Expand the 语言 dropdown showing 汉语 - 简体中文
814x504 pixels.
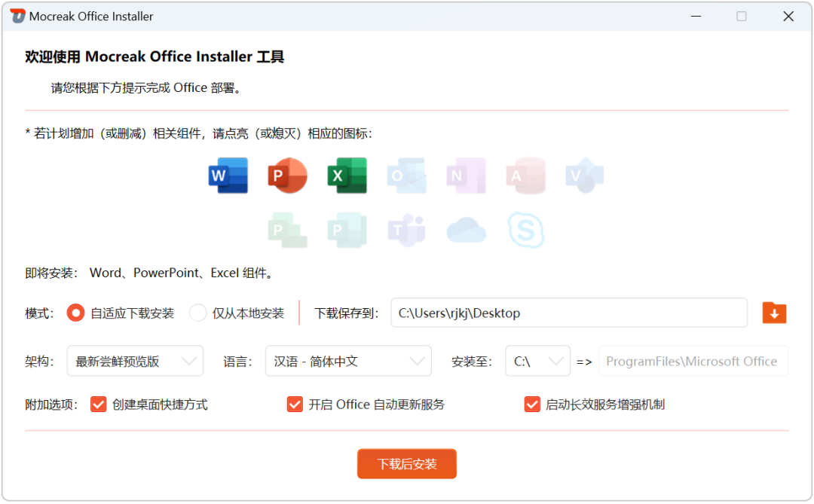(x=348, y=361)
